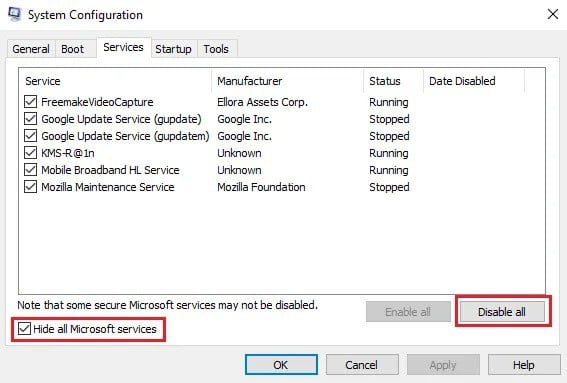Open the Startup tab
This screenshot has height=383, width=567.
pos(173,49)
